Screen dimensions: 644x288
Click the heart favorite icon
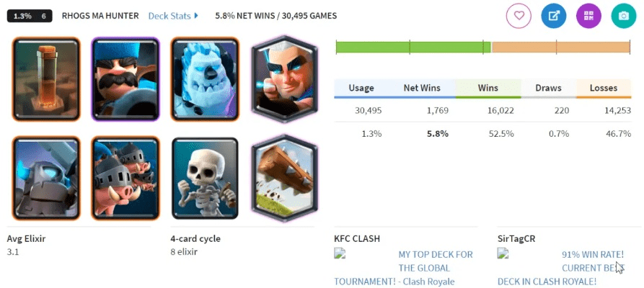pyautogui.click(x=519, y=16)
